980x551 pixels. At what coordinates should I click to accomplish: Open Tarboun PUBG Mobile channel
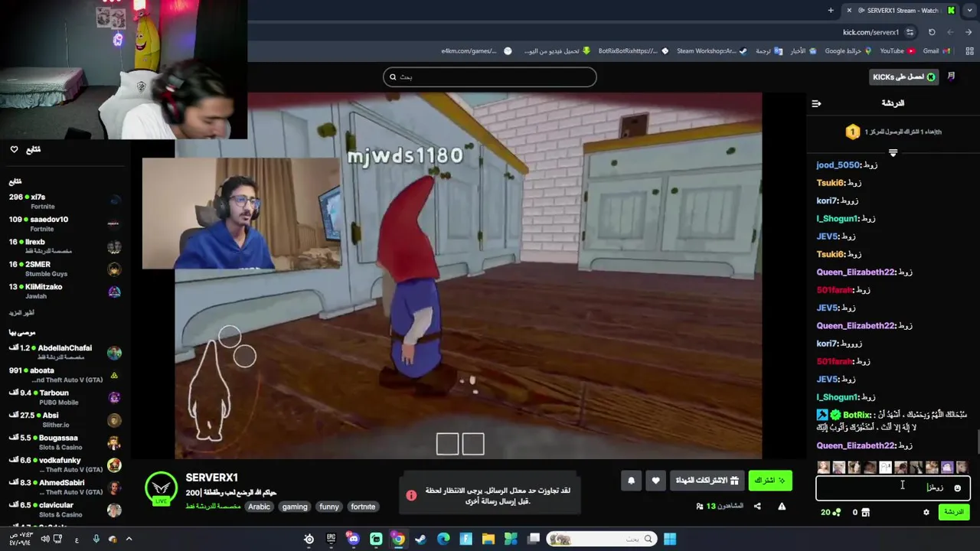point(65,397)
